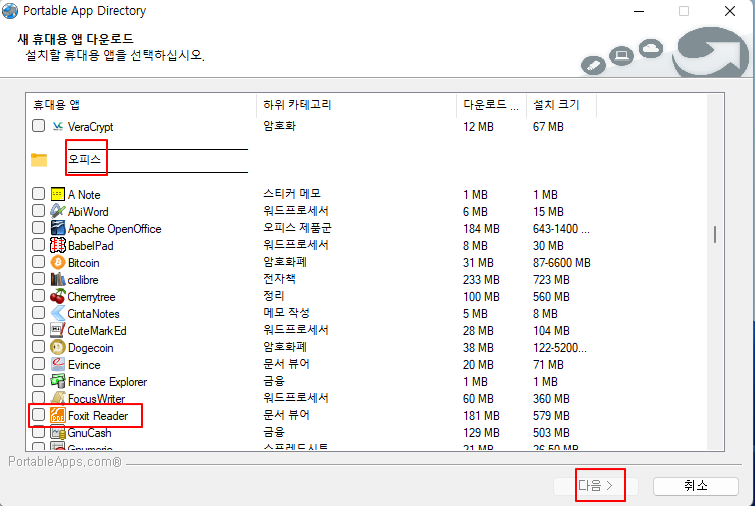The height and width of the screenshot is (506, 755).
Task: Click the Finance Explorer name text
Action: [107, 382]
